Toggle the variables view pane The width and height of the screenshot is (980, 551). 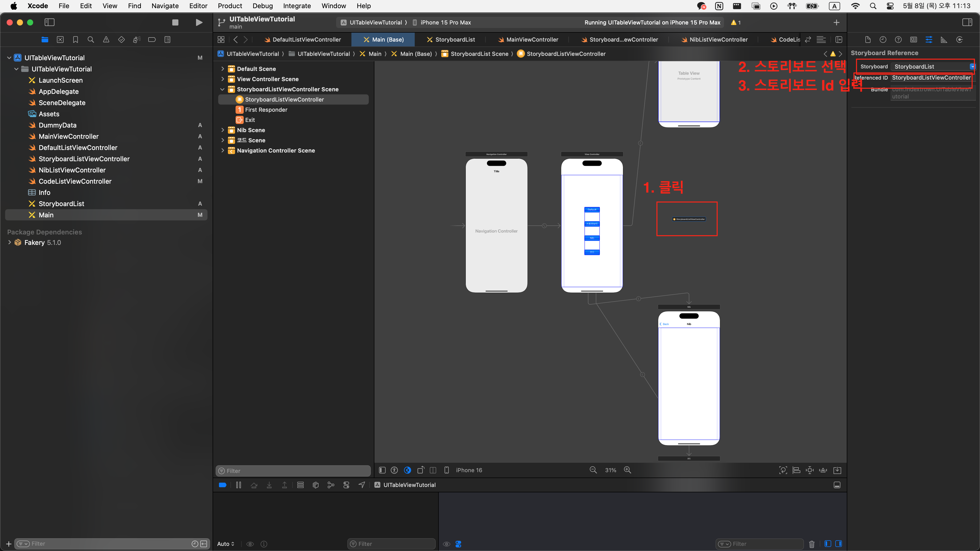(828, 544)
